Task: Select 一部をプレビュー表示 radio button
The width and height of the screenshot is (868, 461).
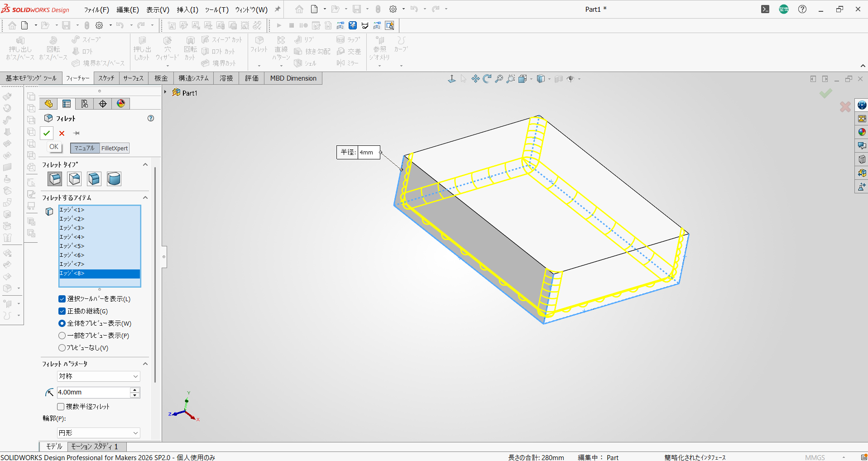Action: 62,336
